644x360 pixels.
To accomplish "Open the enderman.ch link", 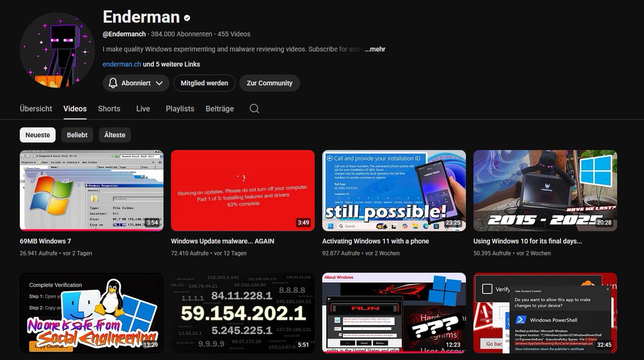I will (x=122, y=64).
